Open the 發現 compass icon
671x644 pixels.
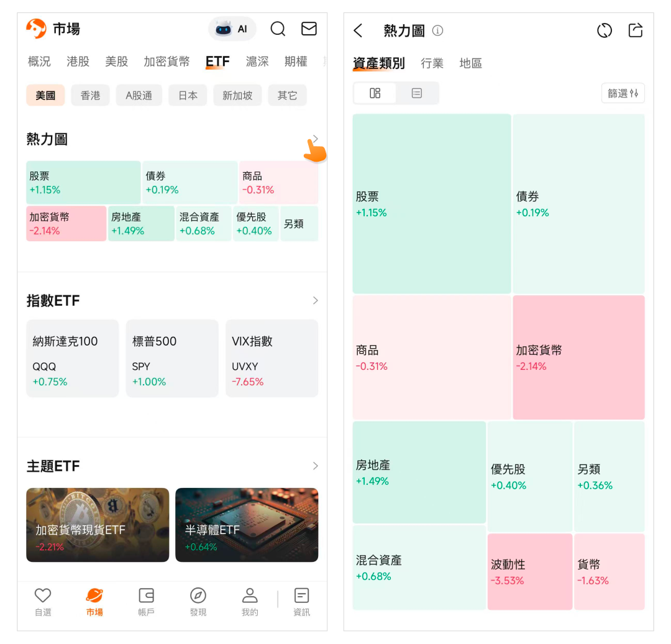(x=198, y=596)
